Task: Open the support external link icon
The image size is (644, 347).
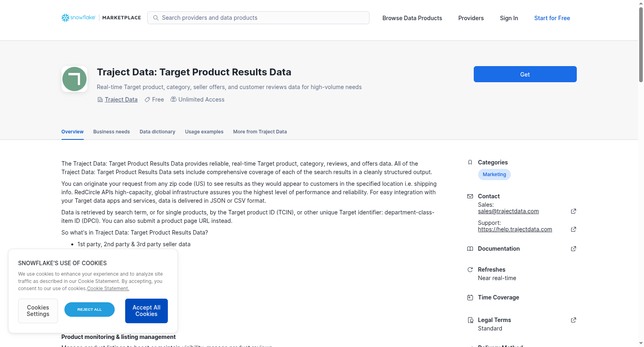Action: (574, 229)
